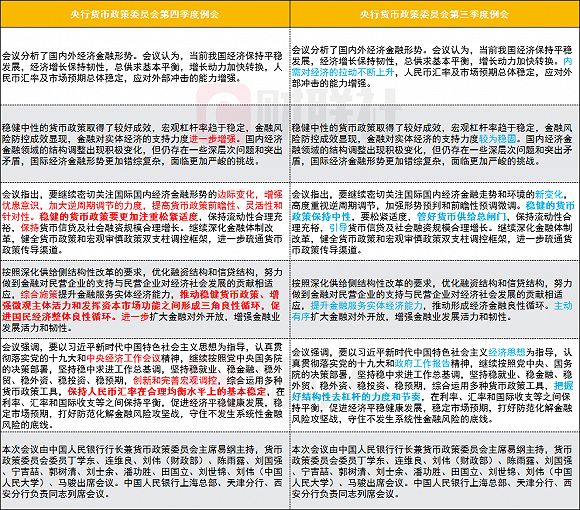Select blue text "把握好结构性去杠杆的力度和节奏"
The image size is (580, 510).
click(x=432, y=391)
